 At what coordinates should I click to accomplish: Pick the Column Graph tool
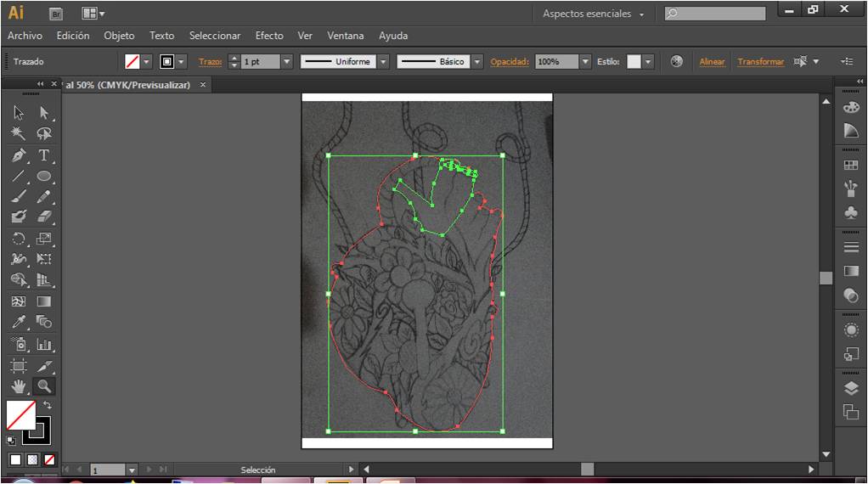tap(43, 344)
